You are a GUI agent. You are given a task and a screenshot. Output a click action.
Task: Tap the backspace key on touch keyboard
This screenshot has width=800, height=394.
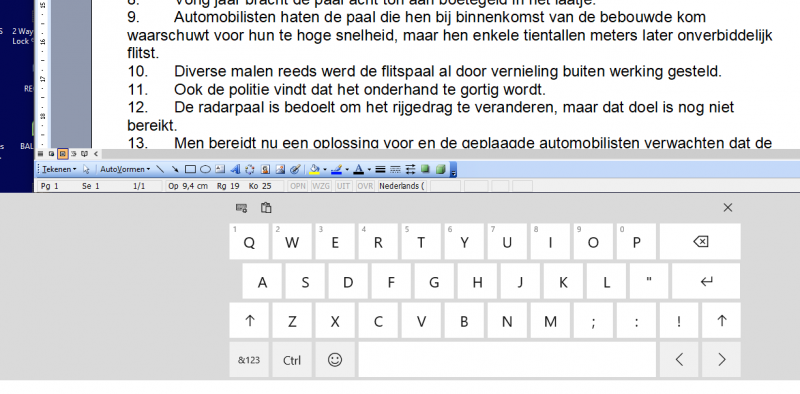[x=700, y=241]
